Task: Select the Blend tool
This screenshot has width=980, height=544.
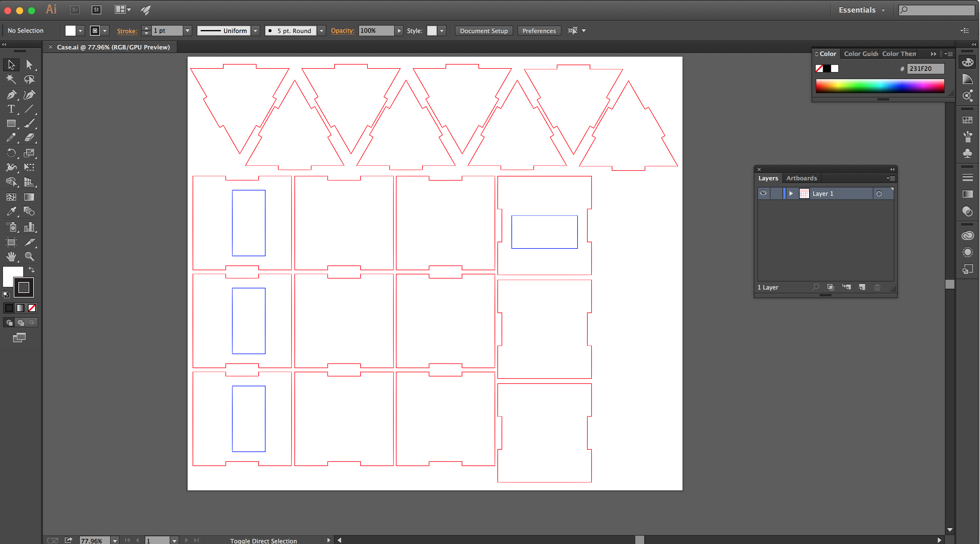Action: click(x=29, y=211)
